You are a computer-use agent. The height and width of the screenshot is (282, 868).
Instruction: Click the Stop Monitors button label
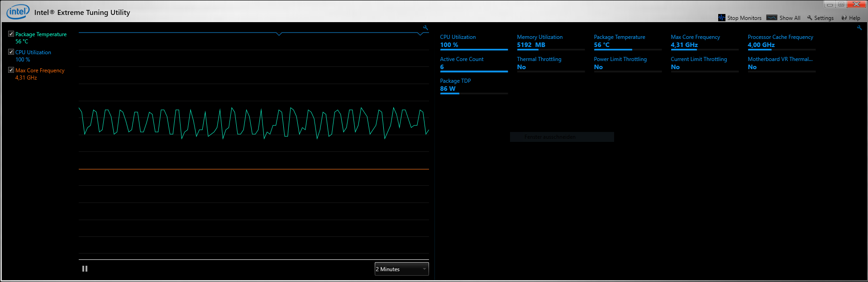click(x=744, y=18)
